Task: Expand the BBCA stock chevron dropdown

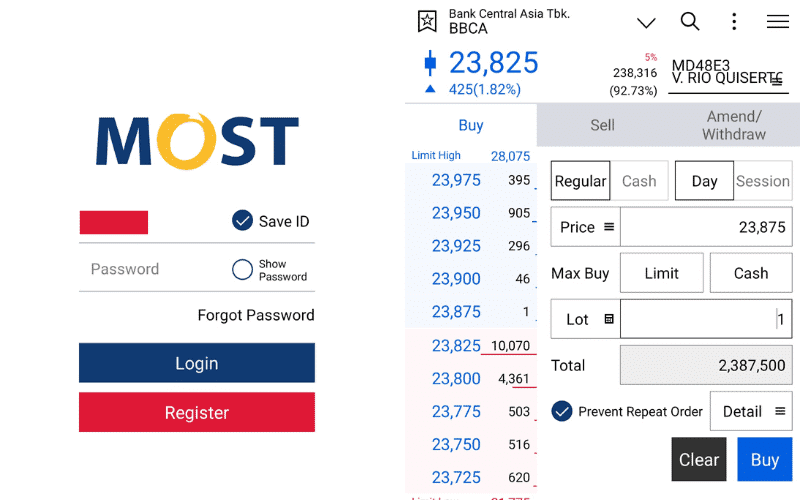Action: tap(646, 22)
